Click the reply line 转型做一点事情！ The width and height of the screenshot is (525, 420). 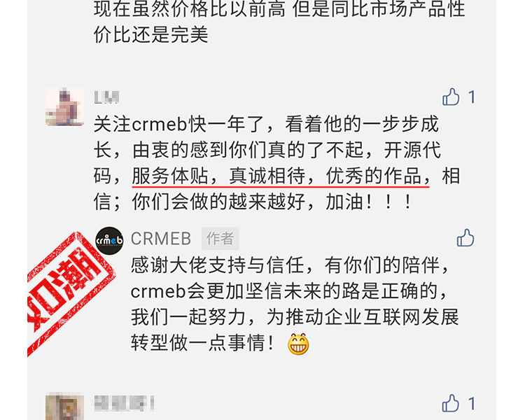(x=202, y=343)
